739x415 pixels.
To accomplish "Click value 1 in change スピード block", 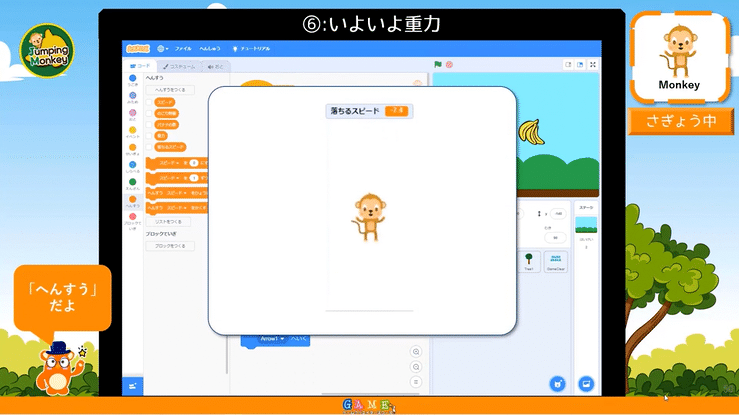I will click(194, 178).
